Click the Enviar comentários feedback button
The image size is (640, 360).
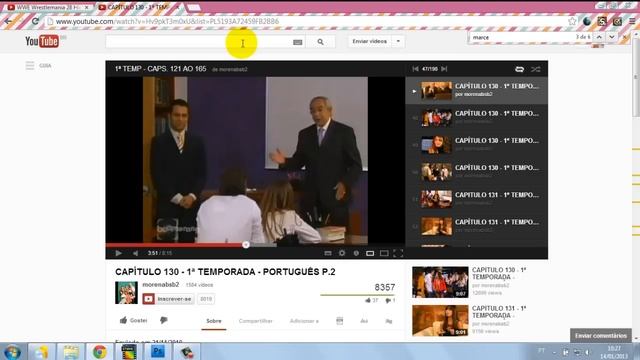point(601,336)
